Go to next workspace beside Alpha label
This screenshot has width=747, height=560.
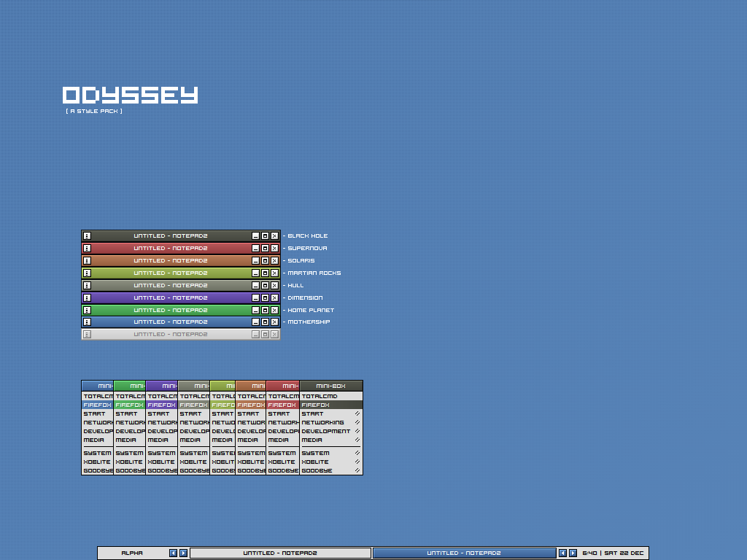click(183, 553)
